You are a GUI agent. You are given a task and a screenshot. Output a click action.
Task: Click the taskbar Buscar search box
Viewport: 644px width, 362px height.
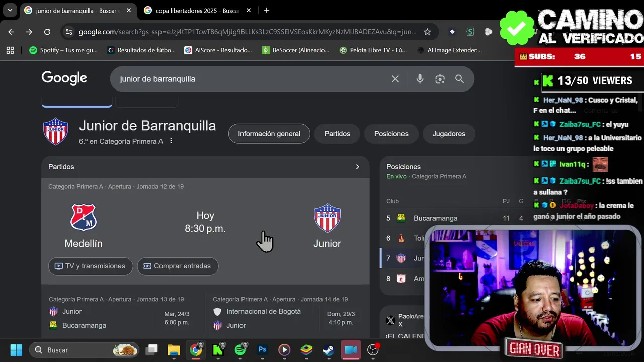(x=84, y=350)
